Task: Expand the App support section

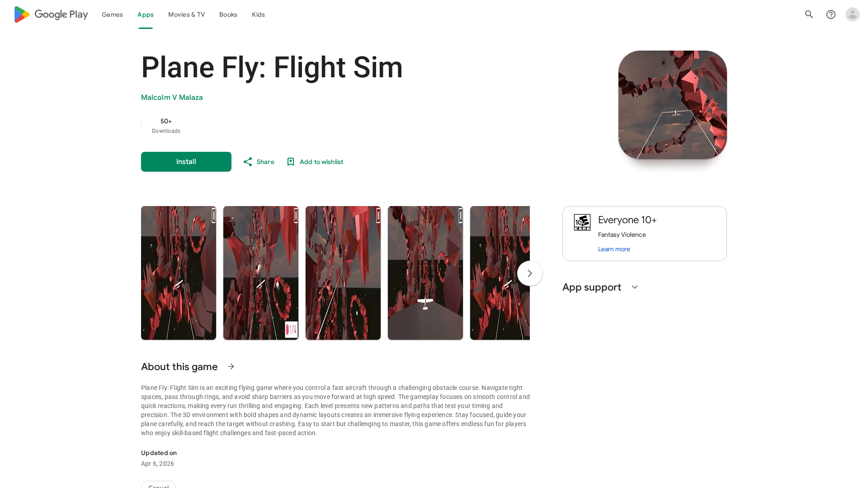Action: (x=635, y=287)
